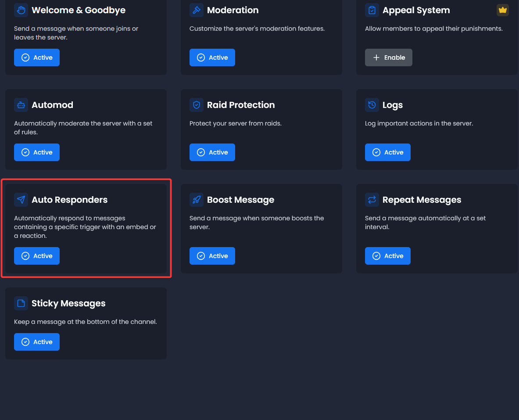This screenshot has width=519, height=420.
Task: Click 'Automatically moderate the server' description
Action: 83,128
